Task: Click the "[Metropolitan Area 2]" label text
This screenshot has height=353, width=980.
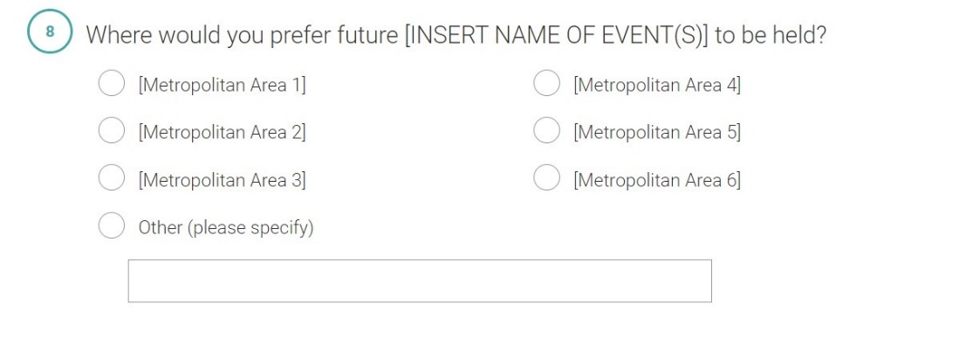Action: pos(223,133)
